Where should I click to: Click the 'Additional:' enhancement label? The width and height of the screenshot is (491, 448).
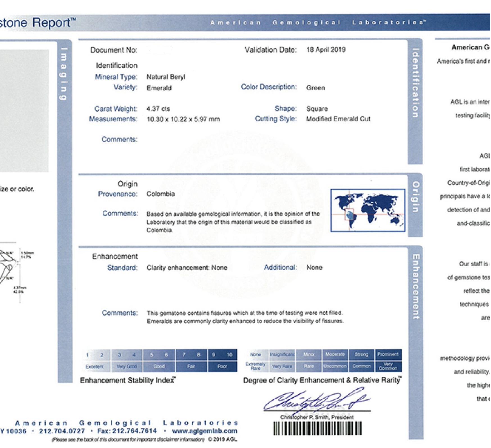tap(280, 268)
